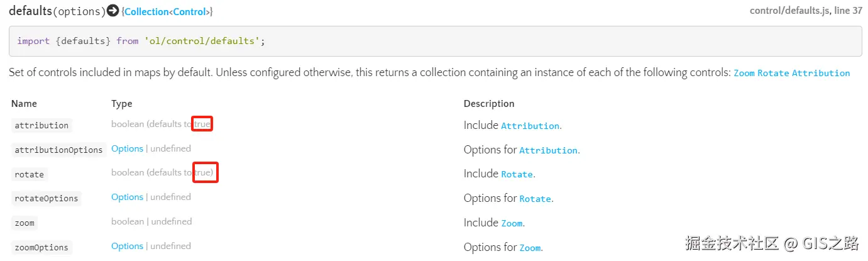The image size is (868, 261).
Task: Click the zoomOptions parameter name
Action: tap(41, 247)
